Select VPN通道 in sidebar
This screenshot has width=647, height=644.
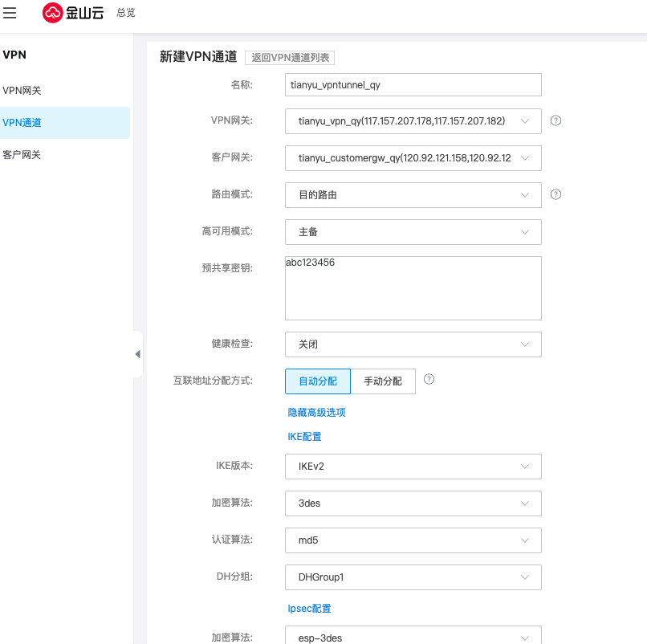pyautogui.click(x=22, y=123)
